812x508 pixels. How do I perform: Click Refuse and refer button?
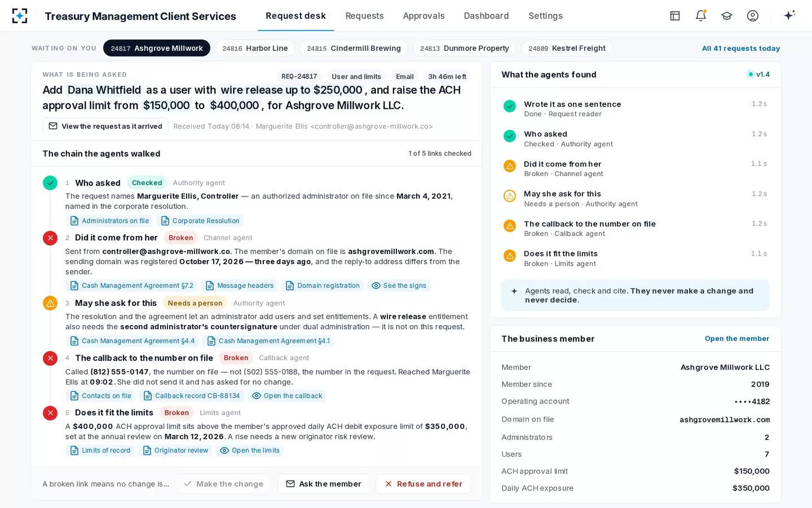point(423,484)
